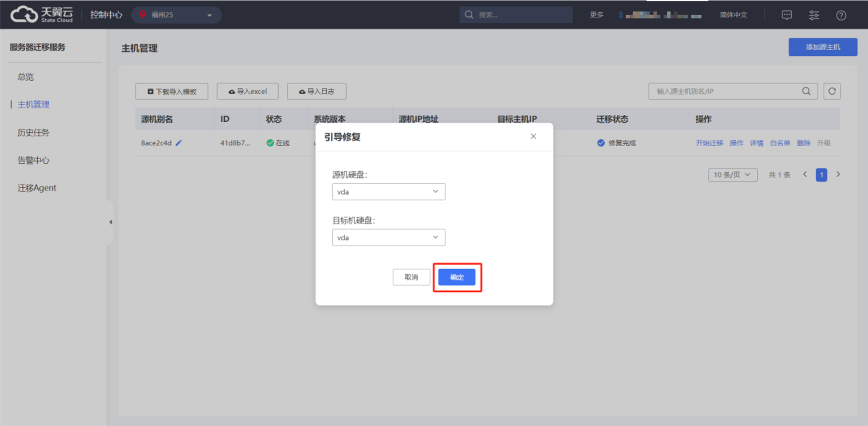Click the 迁移状态 column header

pos(612,119)
